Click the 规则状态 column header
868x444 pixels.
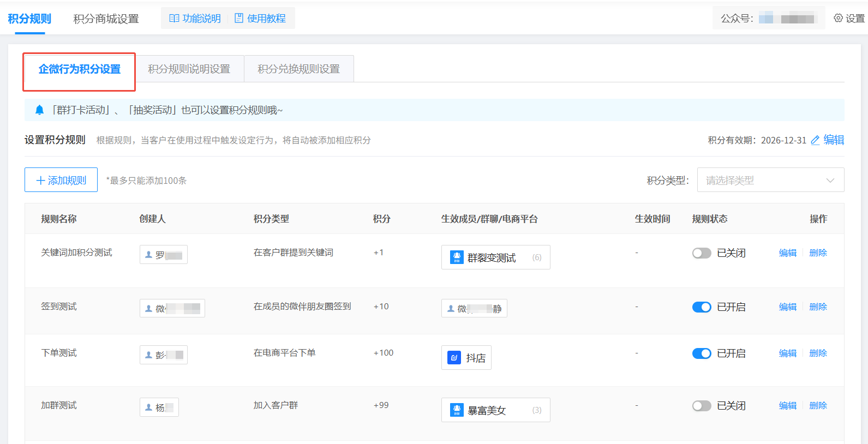point(710,219)
